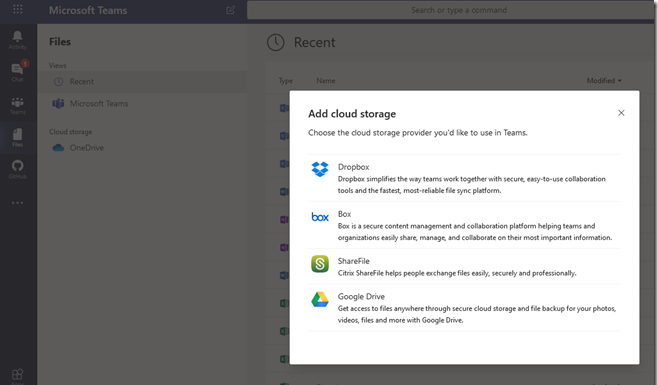Screen dimensions: 658x385
Task: Open the Teams sidebar icon
Action: click(18, 105)
